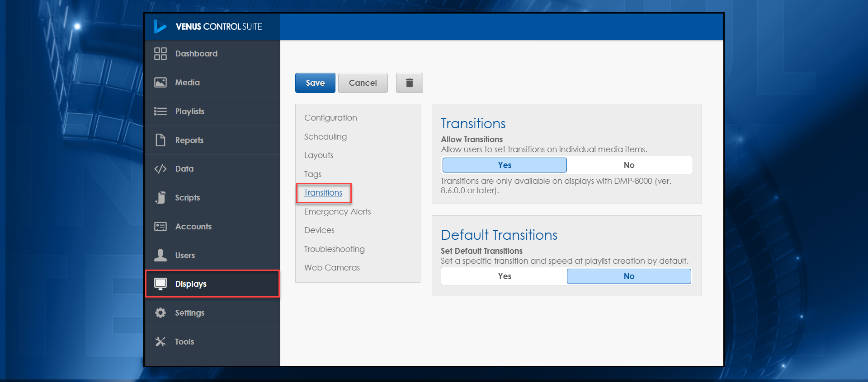Image resolution: width=868 pixels, height=382 pixels.
Task: Click the Settings gear icon
Action: coord(160,312)
